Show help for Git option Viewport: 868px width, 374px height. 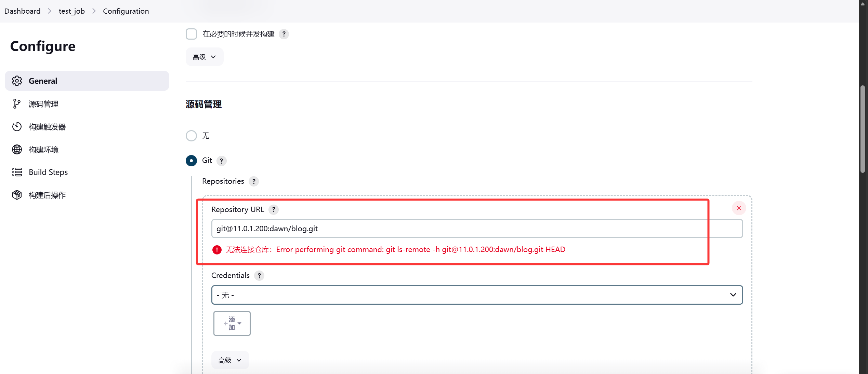[x=222, y=161]
